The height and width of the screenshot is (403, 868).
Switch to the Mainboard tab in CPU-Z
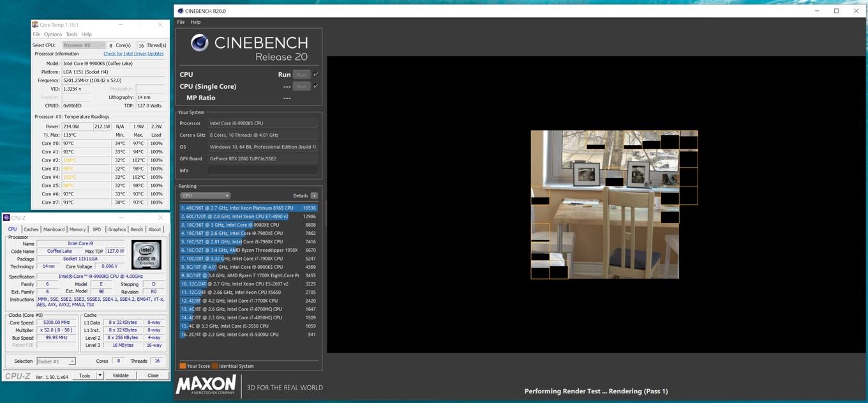[x=54, y=229]
